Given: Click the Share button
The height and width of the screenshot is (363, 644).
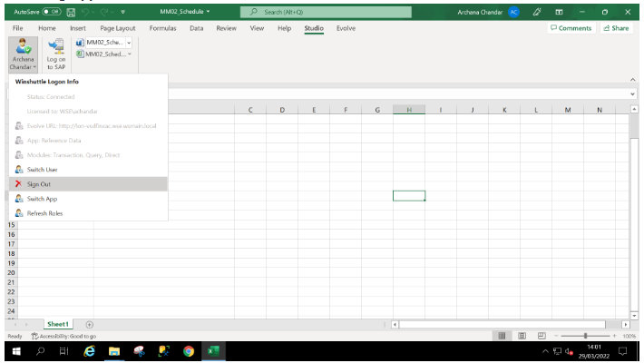Looking at the screenshot, I should 616,28.
